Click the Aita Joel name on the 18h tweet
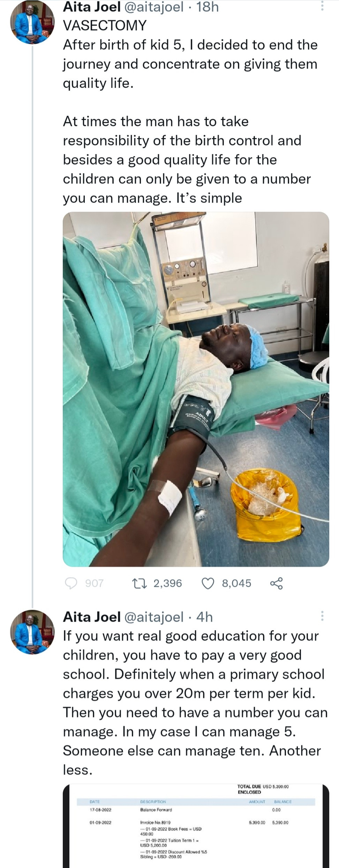This screenshot has width=339, height=868. (x=92, y=7)
